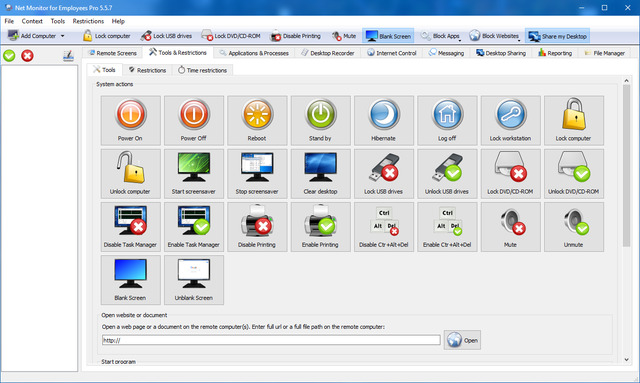Click the Stop screensaver action
The width and height of the screenshot is (640, 383).
point(257,174)
